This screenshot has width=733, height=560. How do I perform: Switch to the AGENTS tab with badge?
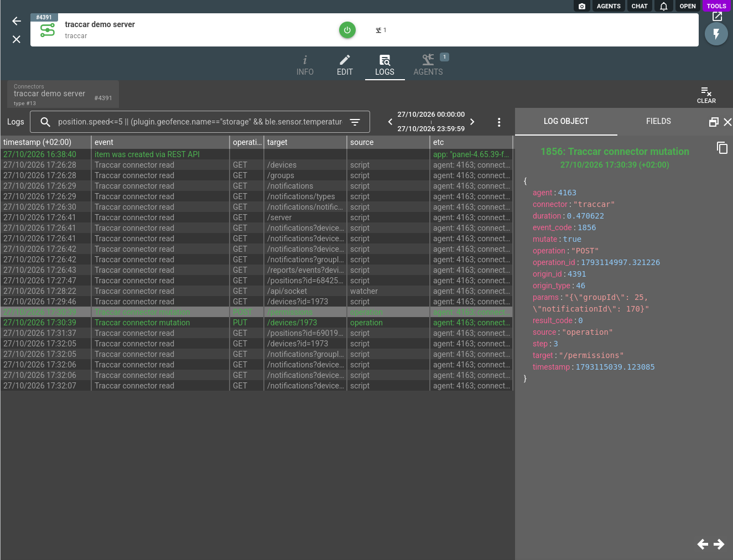coord(428,65)
